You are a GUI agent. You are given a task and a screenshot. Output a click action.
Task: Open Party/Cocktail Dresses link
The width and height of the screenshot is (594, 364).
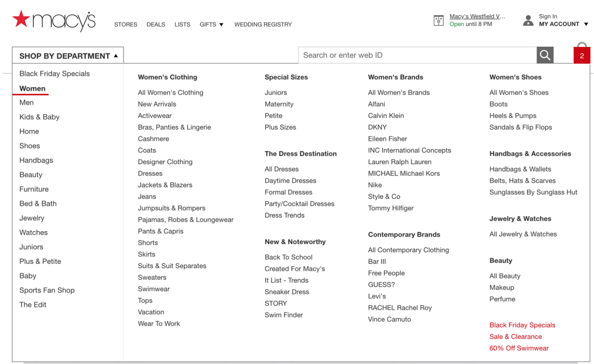coord(299,204)
